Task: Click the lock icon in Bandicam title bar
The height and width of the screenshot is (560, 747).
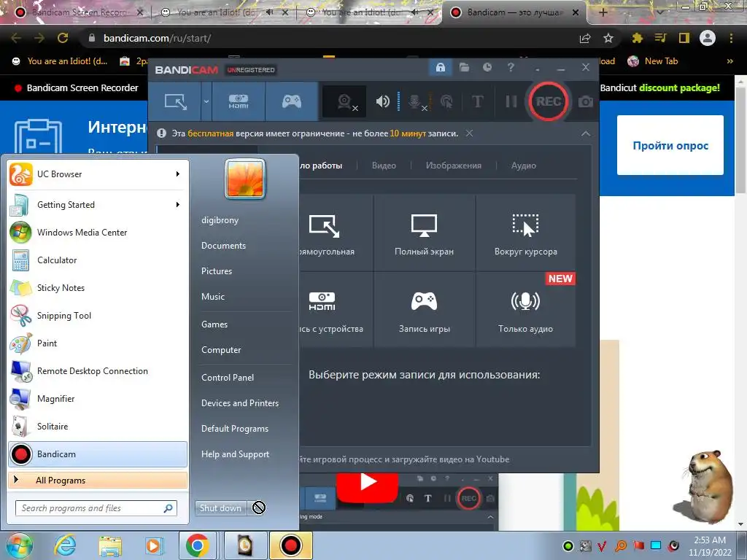Action: [x=440, y=68]
